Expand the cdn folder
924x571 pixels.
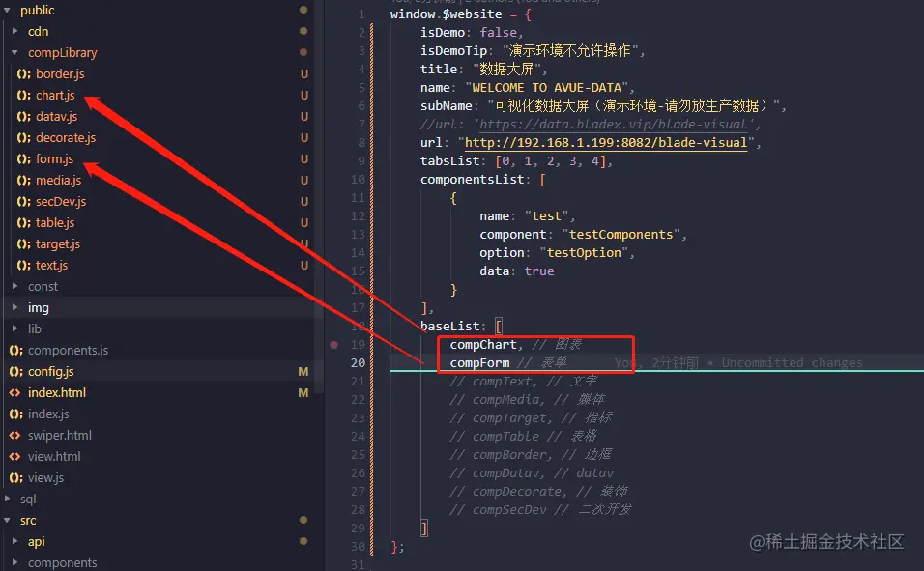tap(15, 31)
